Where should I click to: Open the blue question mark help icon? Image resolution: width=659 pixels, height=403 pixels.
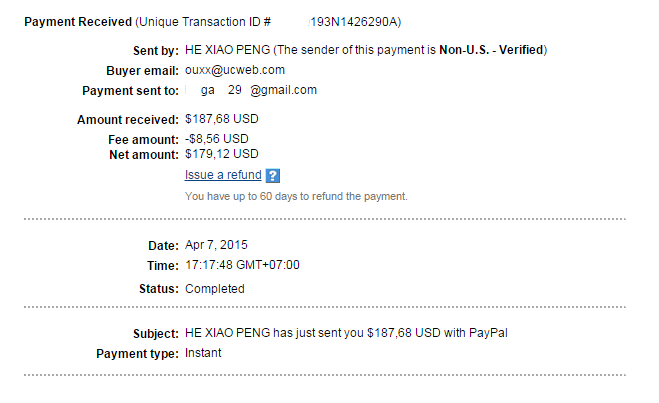click(273, 176)
